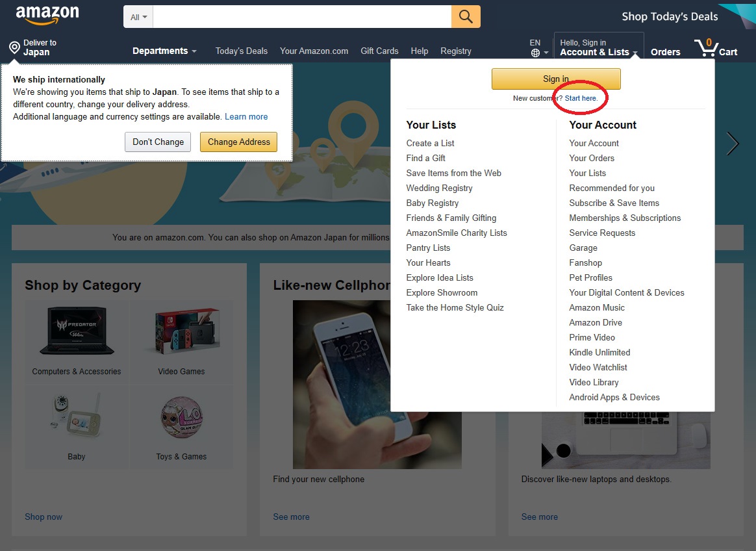
Task: Click Shop now link
Action: [x=44, y=517]
